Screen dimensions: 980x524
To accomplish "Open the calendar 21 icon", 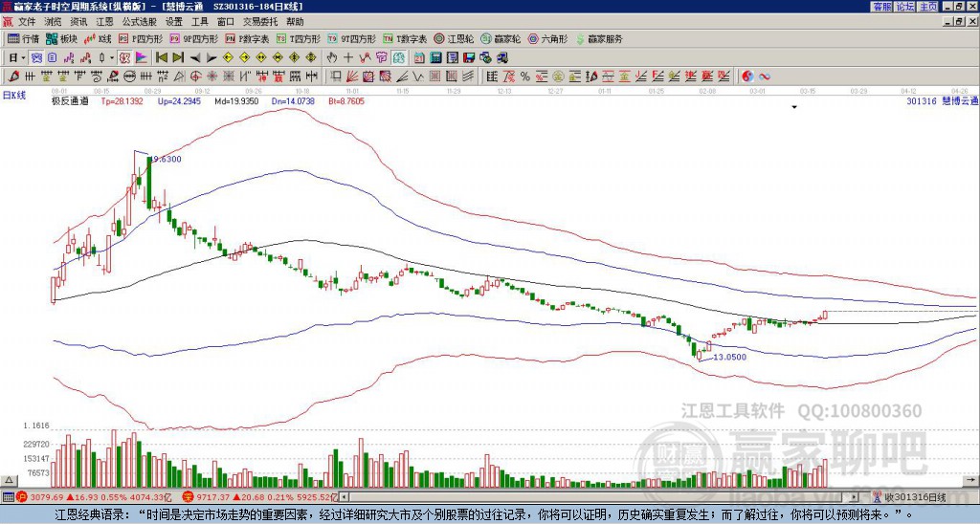I will 419,58.
